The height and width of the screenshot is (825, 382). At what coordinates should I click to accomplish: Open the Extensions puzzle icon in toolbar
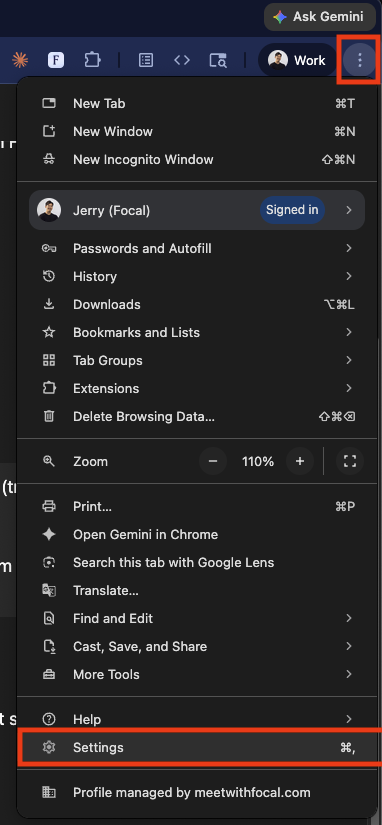coord(92,61)
